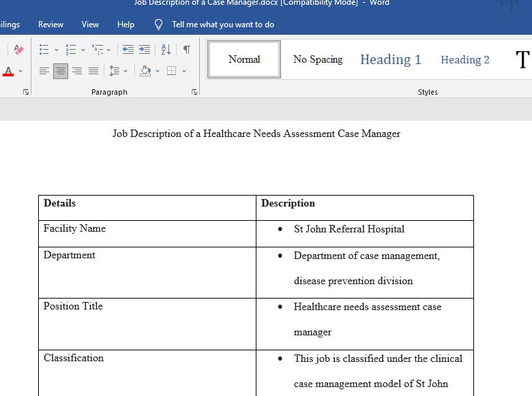Click Department of case management text

[x=367, y=256]
